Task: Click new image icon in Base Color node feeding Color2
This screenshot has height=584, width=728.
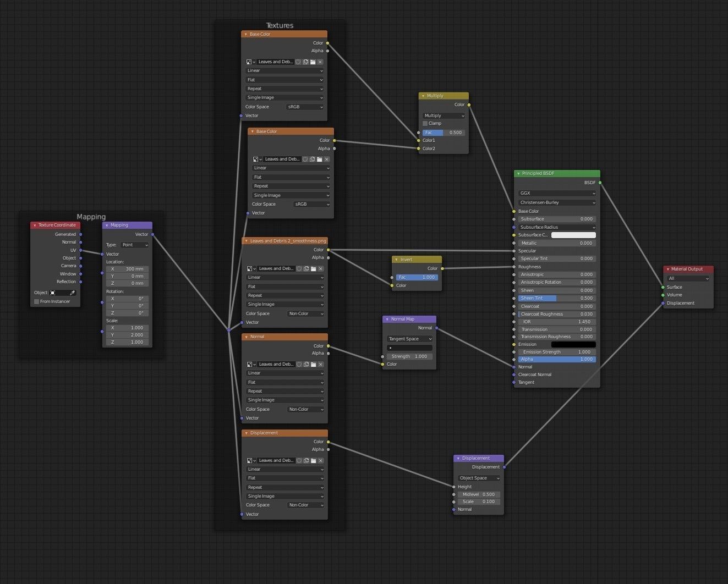Action: click(x=312, y=159)
